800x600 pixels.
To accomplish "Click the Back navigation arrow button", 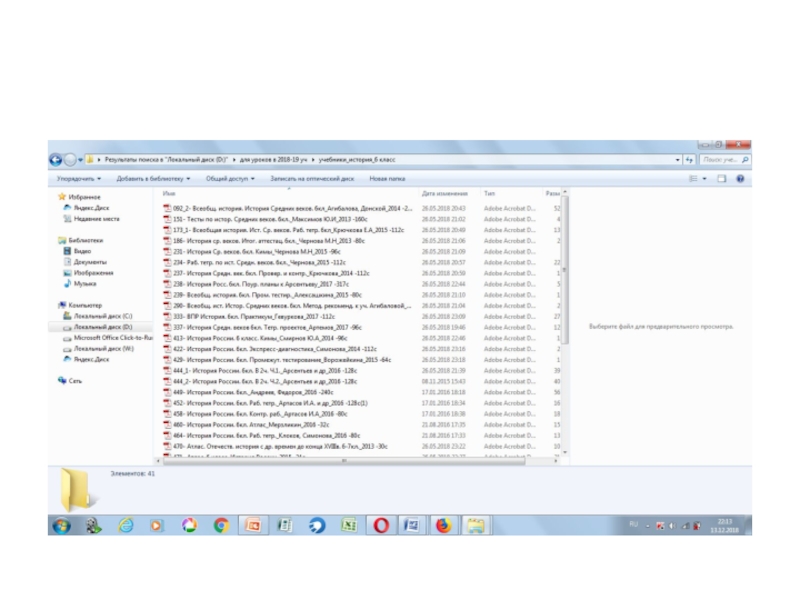I will coord(56,160).
